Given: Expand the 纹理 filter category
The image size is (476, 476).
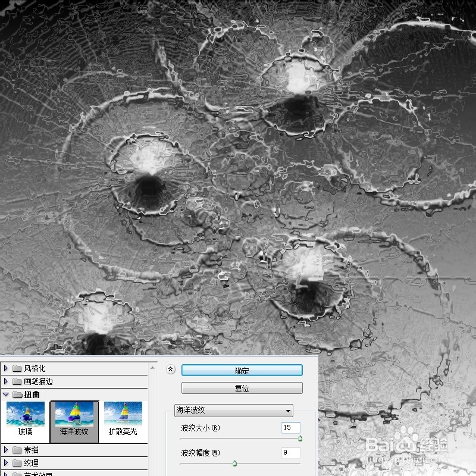Looking at the screenshot, I should coord(7,463).
